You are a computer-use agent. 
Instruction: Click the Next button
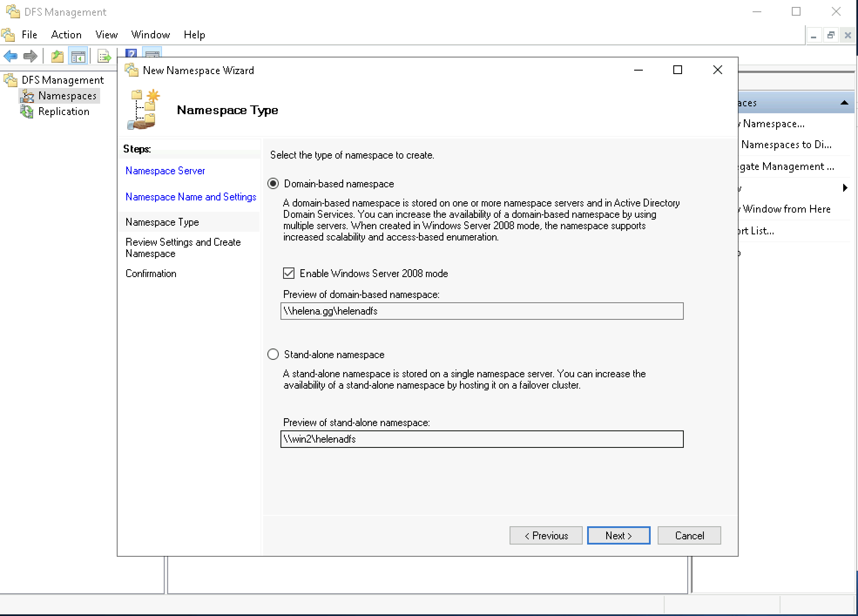pos(618,535)
